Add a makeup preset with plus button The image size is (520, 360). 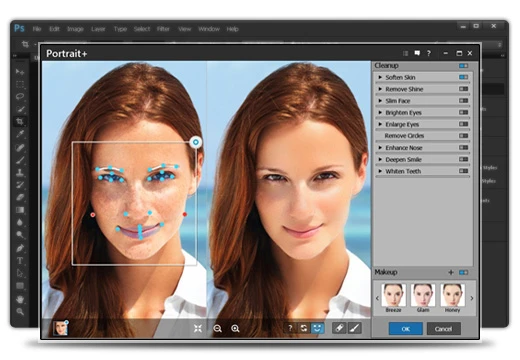tap(451, 273)
